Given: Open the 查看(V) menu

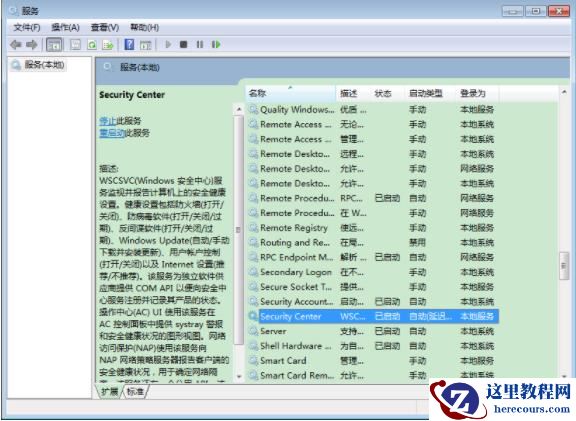Looking at the screenshot, I should [x=105, y=27].
